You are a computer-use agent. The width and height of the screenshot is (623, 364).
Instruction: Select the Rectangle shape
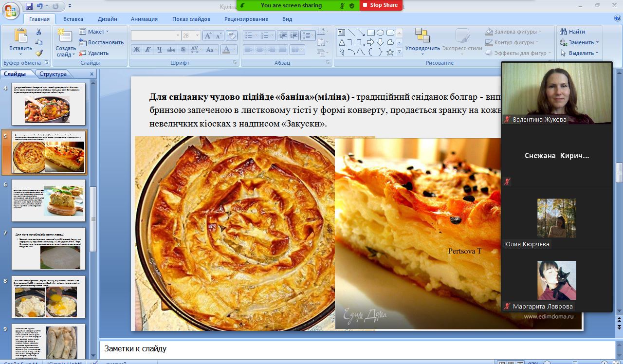point(371,33)
